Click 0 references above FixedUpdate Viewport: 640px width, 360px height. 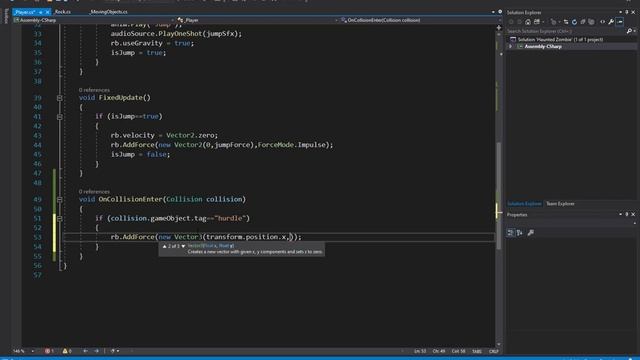94,90
